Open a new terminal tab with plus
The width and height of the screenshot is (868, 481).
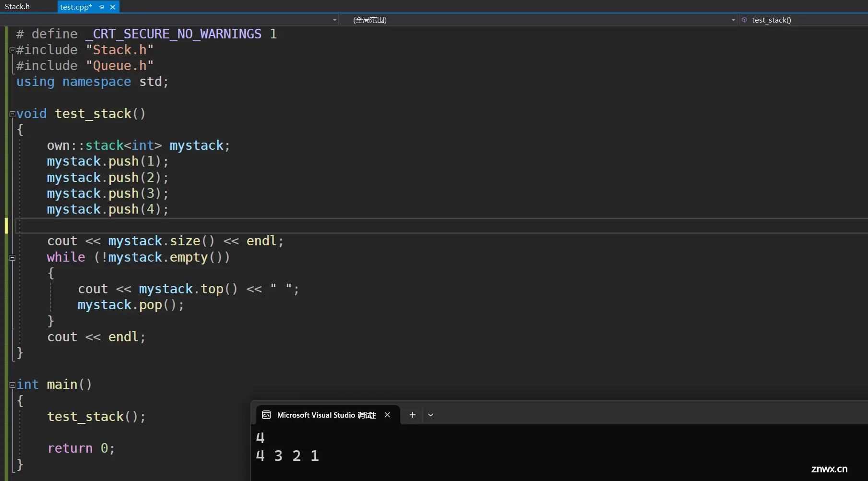point(412,415)
